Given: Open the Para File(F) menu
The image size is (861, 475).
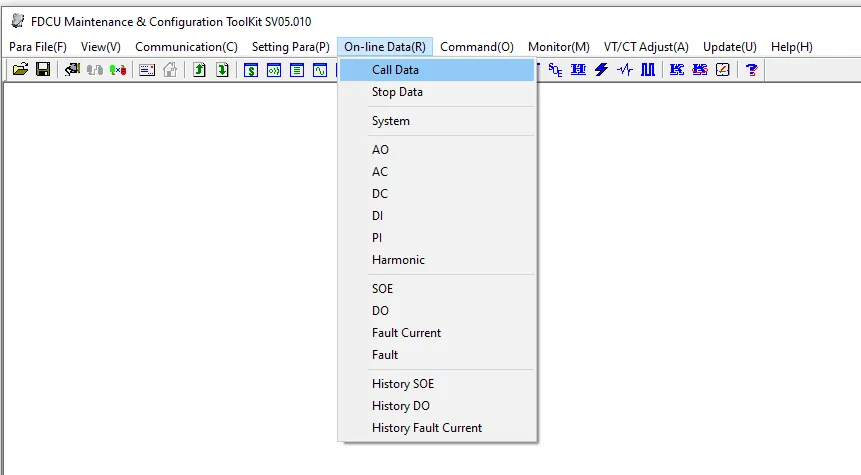Looking at the screenshot, I should tap(38, 47).
